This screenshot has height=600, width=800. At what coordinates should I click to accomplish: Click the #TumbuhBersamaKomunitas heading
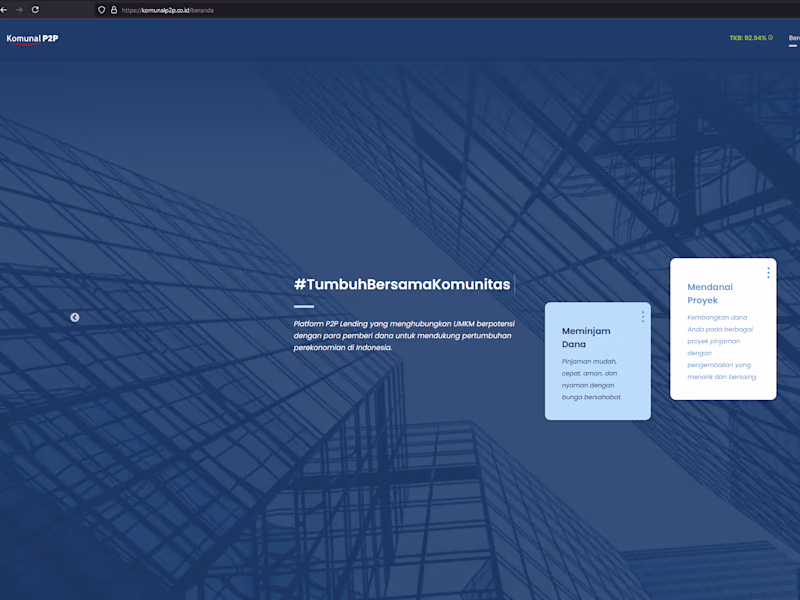coord(404,284)
